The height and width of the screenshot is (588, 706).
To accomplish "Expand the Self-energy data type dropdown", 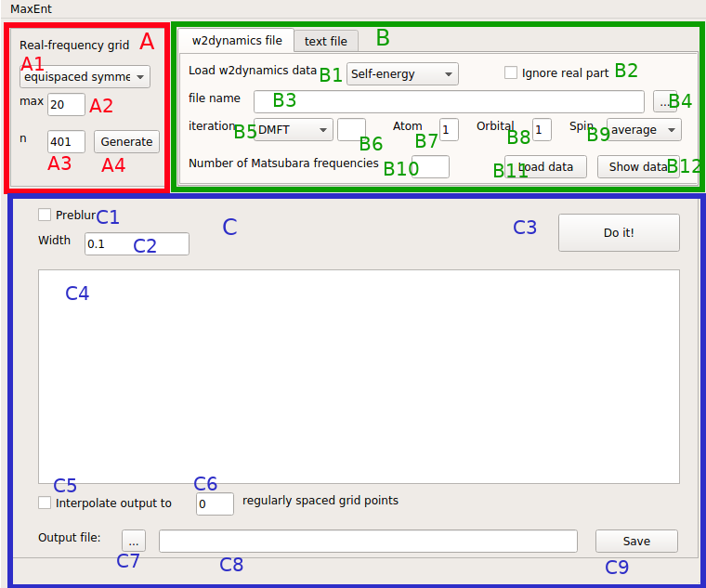I will pos(402,73).
